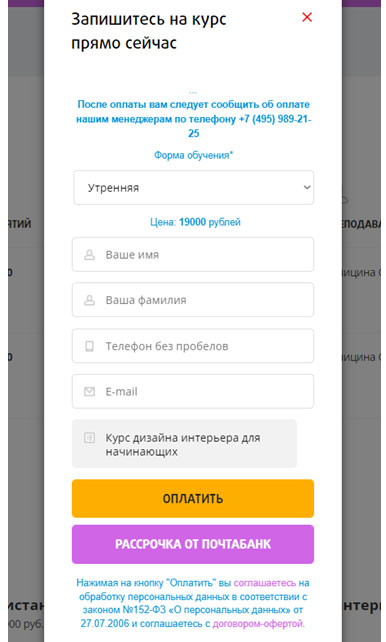Click the Курс дизайна интерьера course field
The width and height of the screenshot is (386, 642).
(x=185, y=443)
